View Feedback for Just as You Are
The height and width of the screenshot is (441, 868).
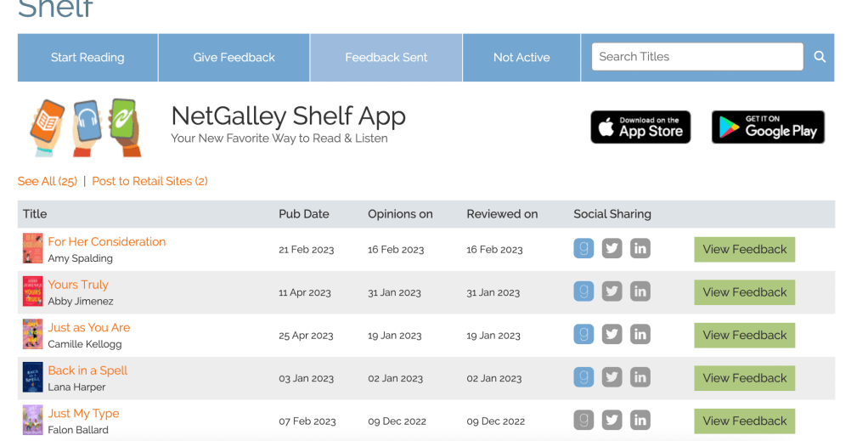[x=744, y=335]
